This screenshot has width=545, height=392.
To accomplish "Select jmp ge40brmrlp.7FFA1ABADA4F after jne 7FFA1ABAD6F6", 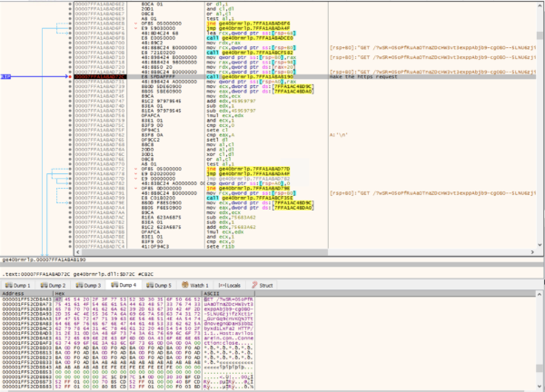I will [x=248, y=28].
